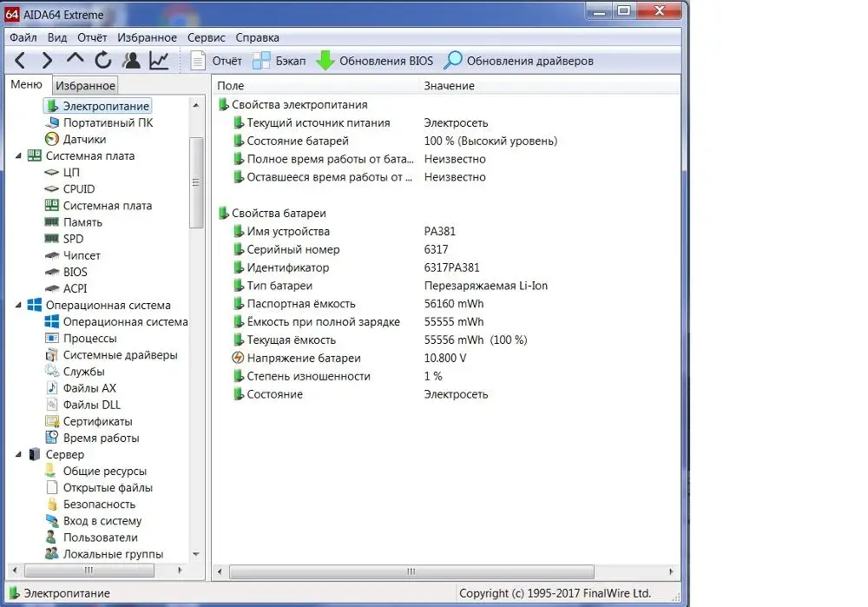
Task: Select the Открытые файлы tree item
Action: point(99,488)
